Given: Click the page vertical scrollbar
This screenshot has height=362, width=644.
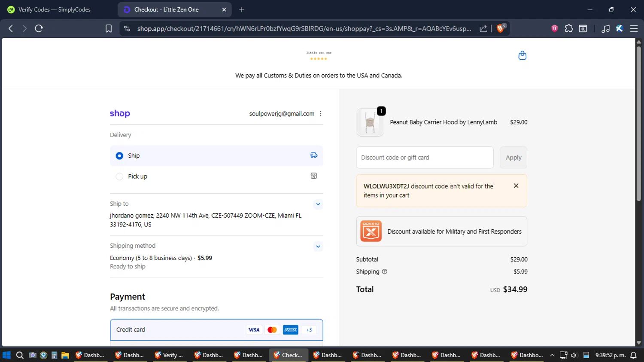Looking at the screenshot, I should point(639,123).
